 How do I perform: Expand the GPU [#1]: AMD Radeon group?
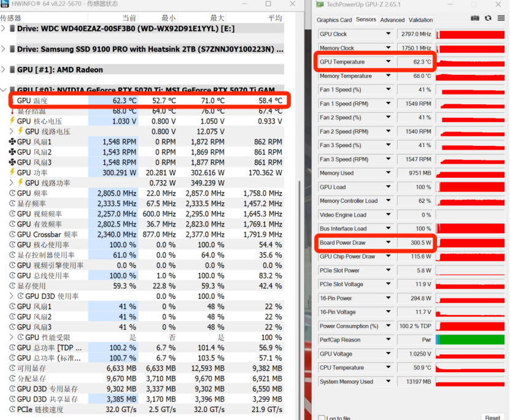click(3, 69)
